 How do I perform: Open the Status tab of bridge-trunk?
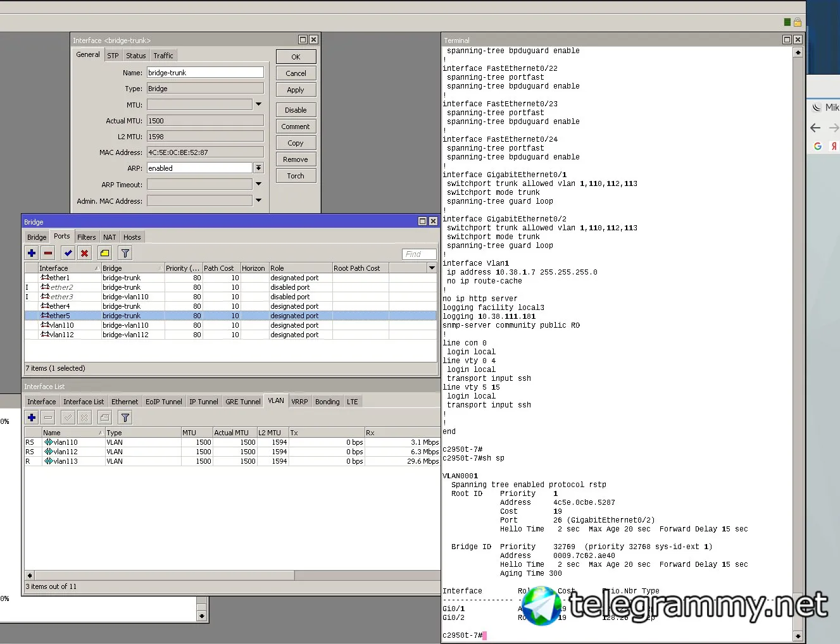(x=136, y=56)
